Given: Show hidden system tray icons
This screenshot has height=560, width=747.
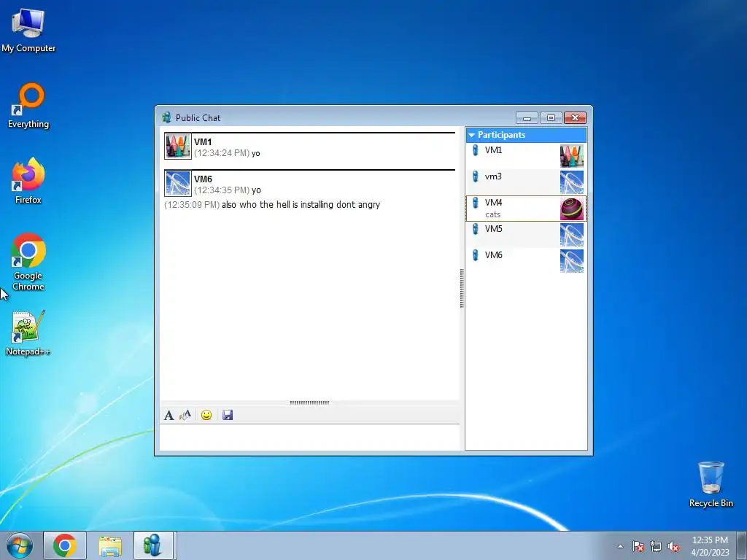Looking at the screenshot, I should pyautogui.click(x=620, y=546).
